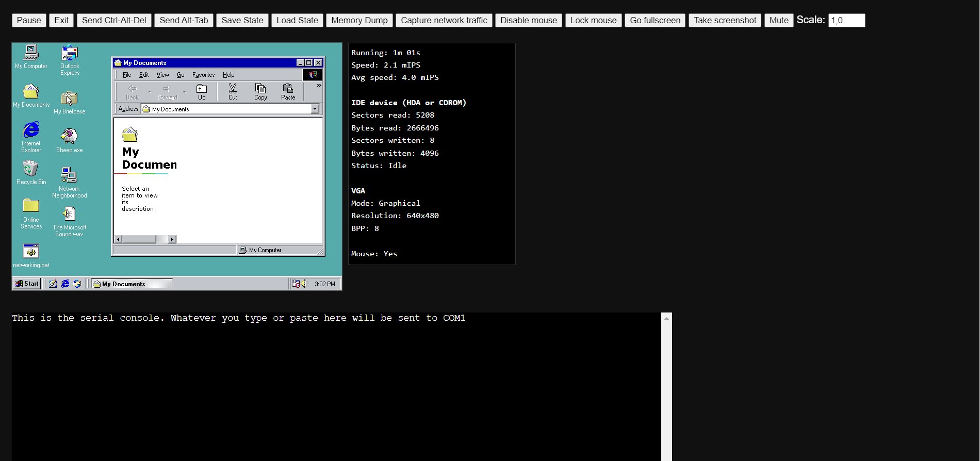
Task: Click the Pause emulator button
Action: click(x=29, y=20)
